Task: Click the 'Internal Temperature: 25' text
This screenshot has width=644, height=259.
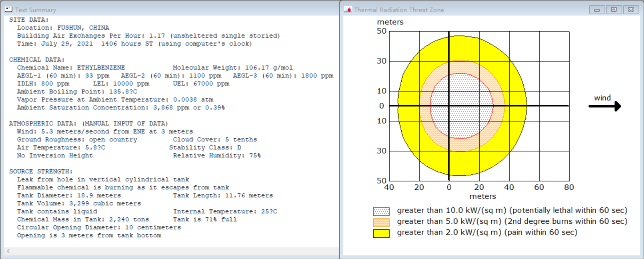Action: click(x=225, y=211)
